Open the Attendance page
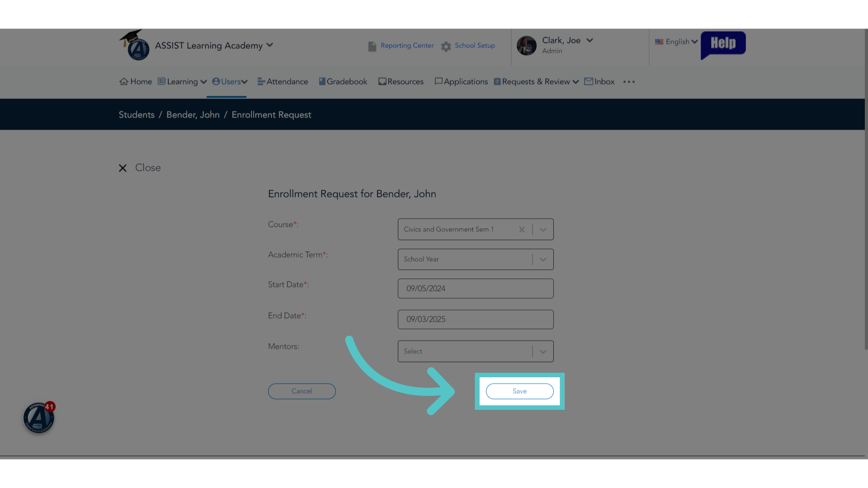 [283, 82]
